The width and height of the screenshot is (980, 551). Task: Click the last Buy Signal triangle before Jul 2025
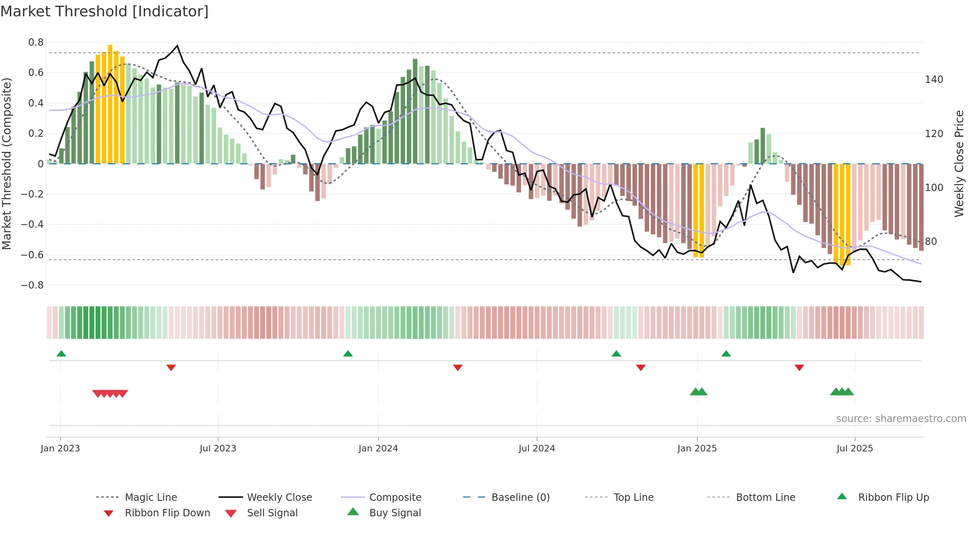click(849, 391)
